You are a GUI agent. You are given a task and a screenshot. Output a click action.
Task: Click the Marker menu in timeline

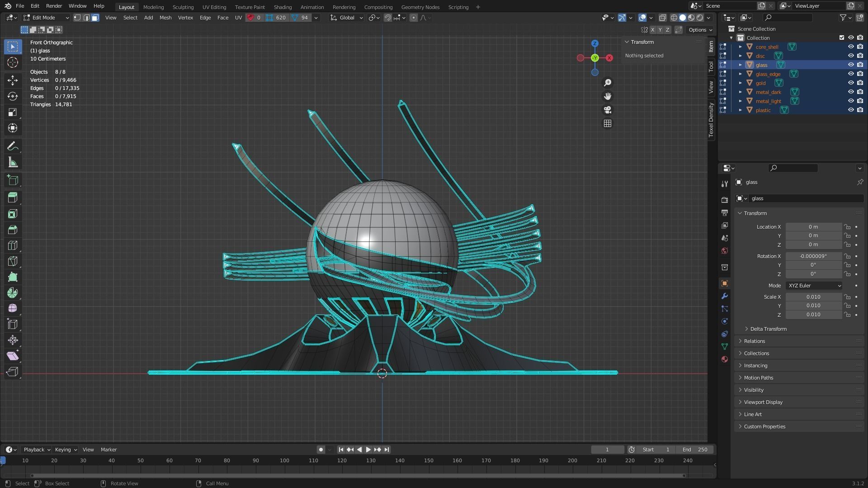point(108,450)
